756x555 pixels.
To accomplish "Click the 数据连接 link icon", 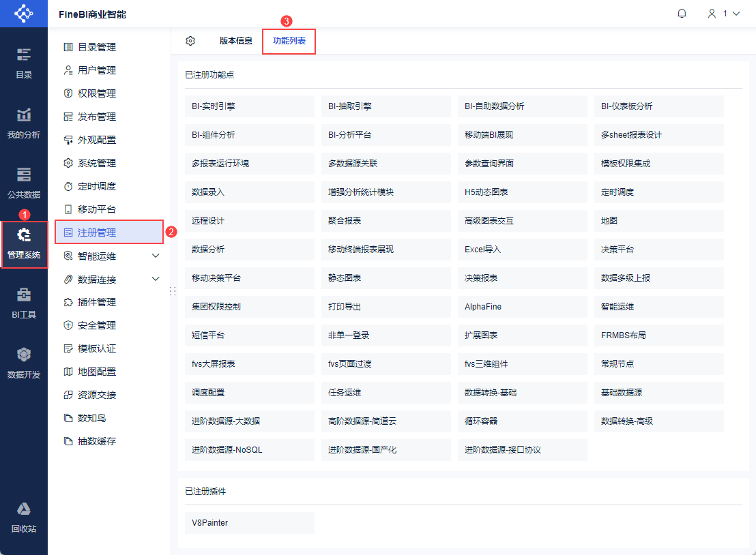I will tap(68, 279).
